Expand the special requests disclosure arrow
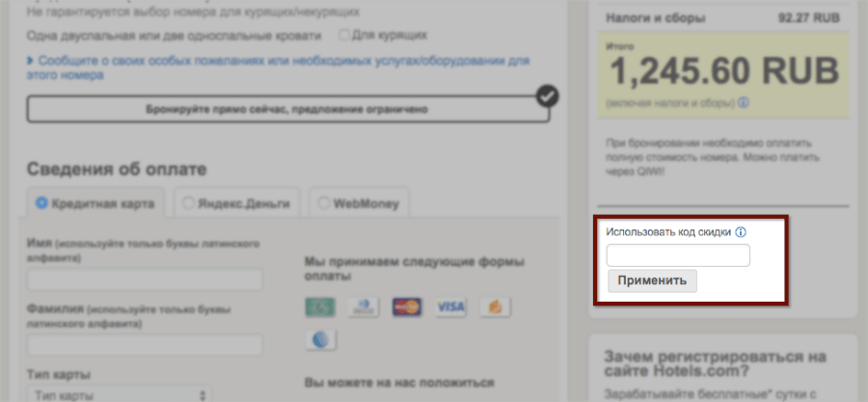Image resolution: width=868 pixels, height=402 pixels. tap(30, 61)
